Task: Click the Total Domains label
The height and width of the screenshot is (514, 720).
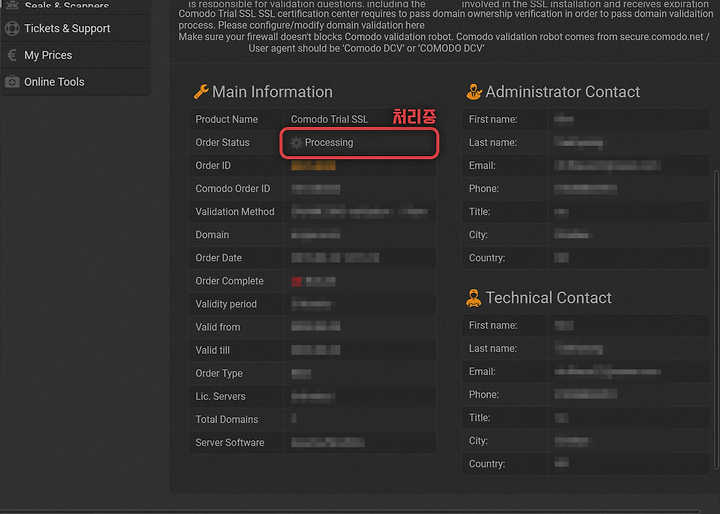Action: coord(227,419)
